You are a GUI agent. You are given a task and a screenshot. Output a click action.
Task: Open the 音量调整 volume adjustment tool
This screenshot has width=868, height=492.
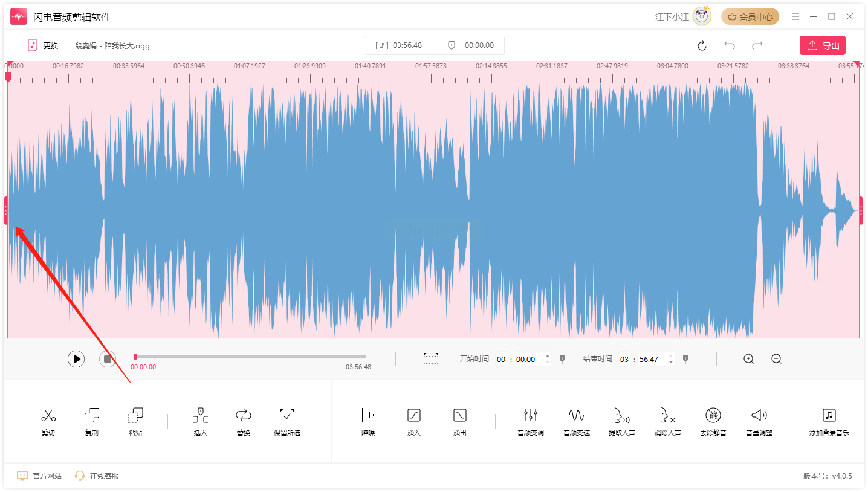(759, 422)
